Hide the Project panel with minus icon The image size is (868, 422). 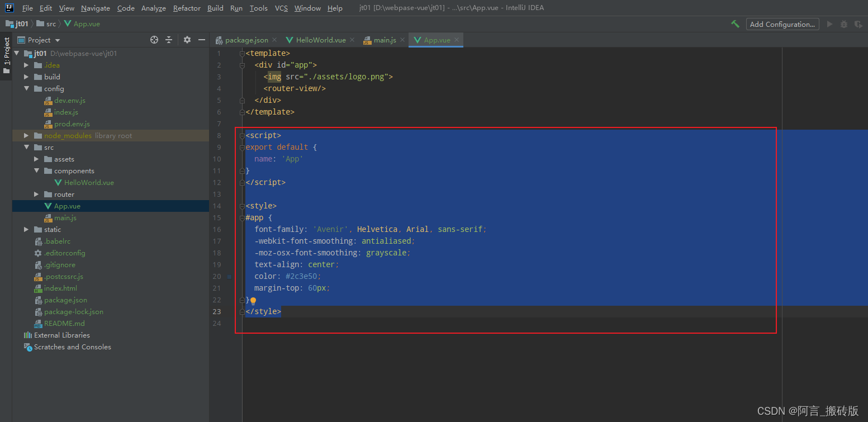(202, 40)
